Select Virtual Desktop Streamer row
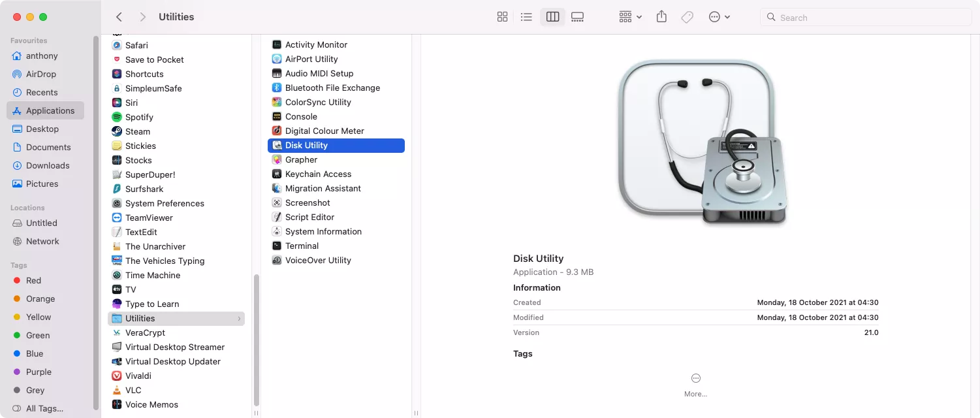 176,347
